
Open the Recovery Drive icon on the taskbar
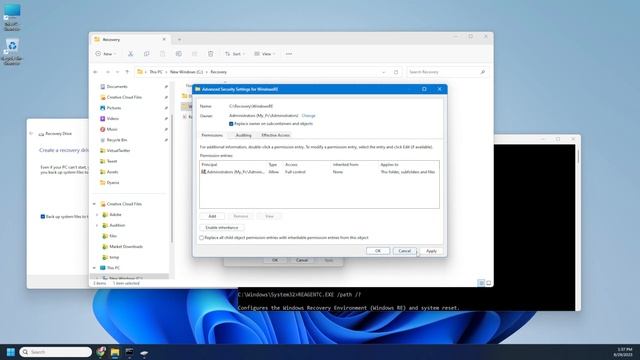144,352
